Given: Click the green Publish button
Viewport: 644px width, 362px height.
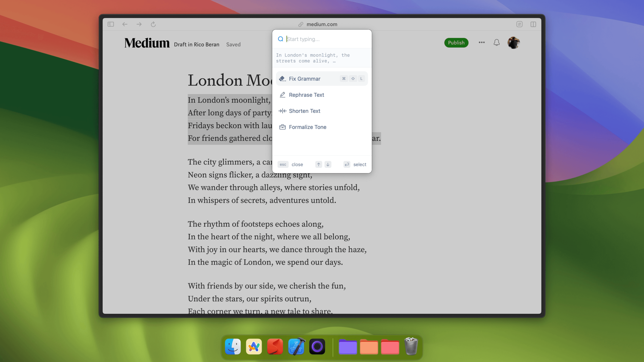Looking at the screenshot, I should click(x=456, y=43).
